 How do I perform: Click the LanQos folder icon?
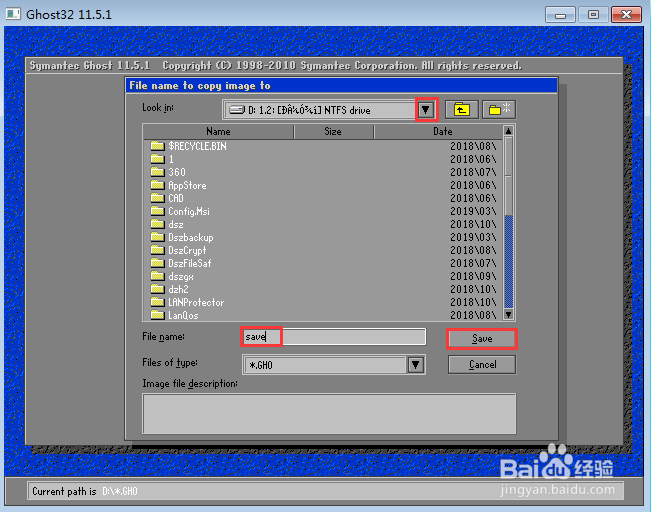[x=157, y=315]
